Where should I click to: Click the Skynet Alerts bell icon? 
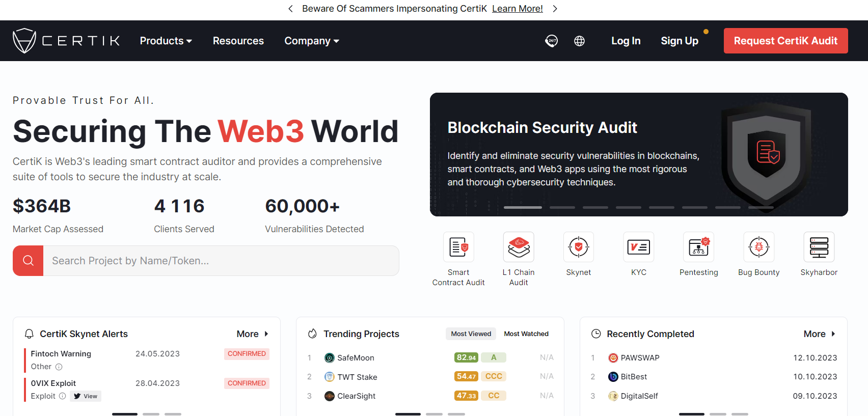point(29,334)
